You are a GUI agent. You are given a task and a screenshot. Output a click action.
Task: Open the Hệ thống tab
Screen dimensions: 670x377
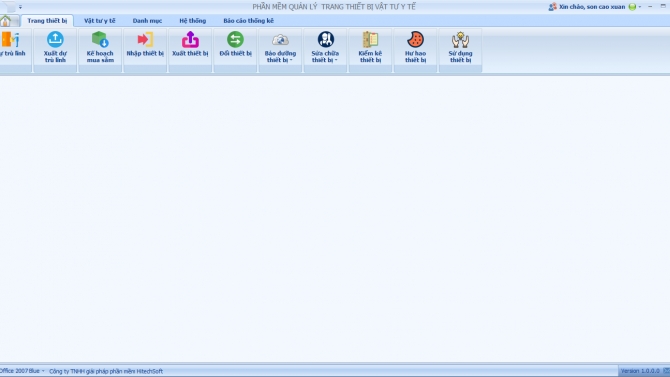(193, 21)
